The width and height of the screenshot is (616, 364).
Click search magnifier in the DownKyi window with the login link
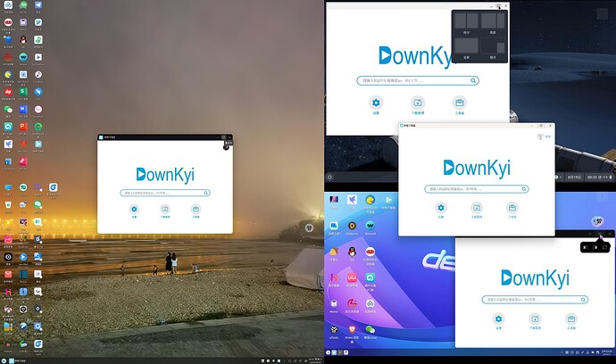coord(524,189)
